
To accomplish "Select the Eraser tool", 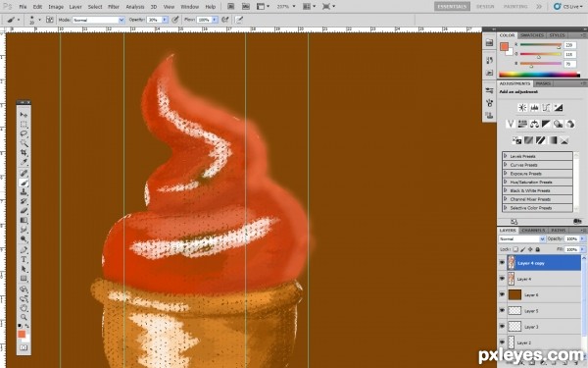I will [x=24, y=211].
